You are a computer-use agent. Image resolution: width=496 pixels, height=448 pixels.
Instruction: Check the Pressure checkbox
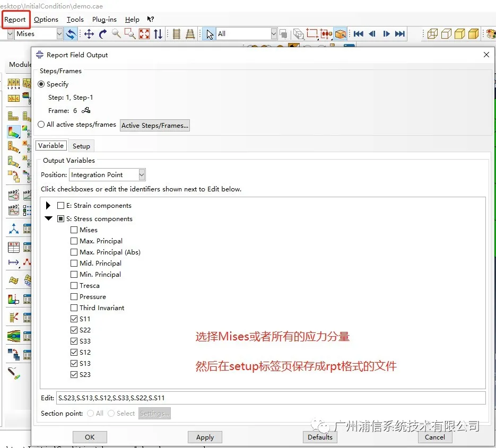tap(74, 296)
